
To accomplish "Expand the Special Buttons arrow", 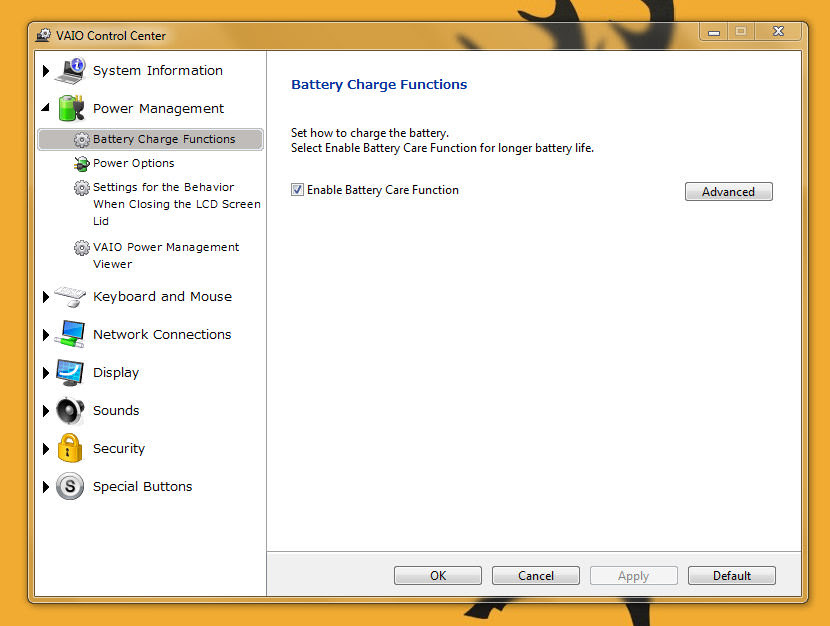I will (46, 487).
